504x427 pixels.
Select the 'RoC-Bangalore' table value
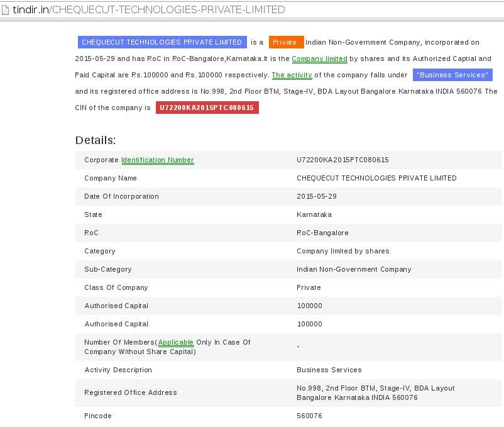point(322,233)
